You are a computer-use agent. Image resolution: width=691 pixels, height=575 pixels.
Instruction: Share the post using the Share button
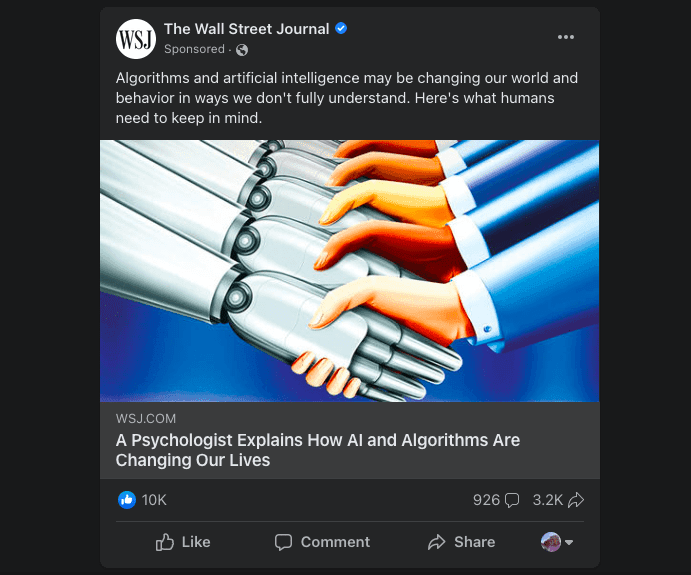coord(461,542)
